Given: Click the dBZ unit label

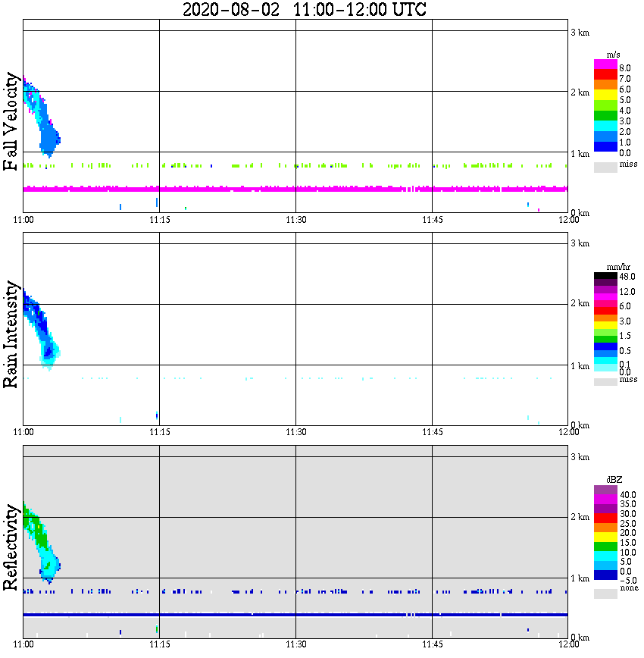Looking at the screenshot, I should click(614, 479).
